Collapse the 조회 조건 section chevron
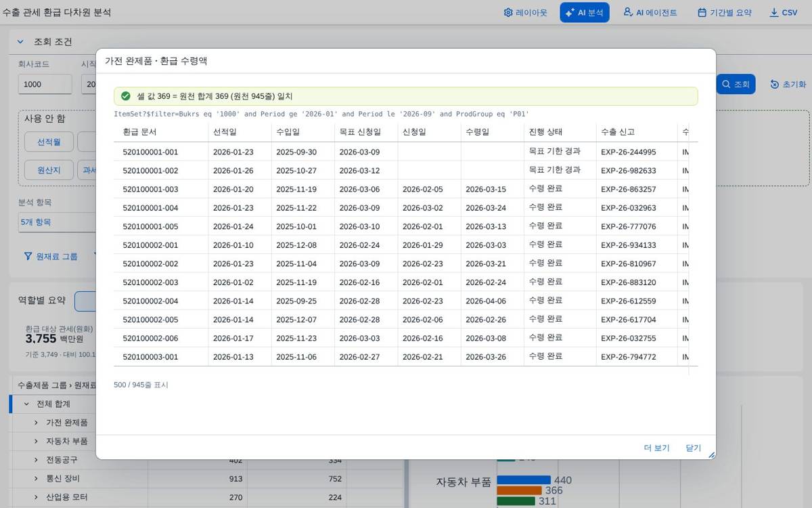812x508 pixels. (20, 41)
